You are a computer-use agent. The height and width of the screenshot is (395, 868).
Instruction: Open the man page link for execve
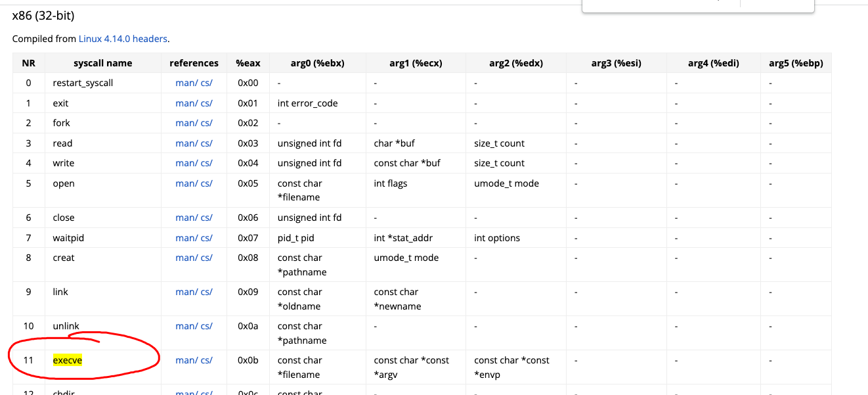pos(186,360)
